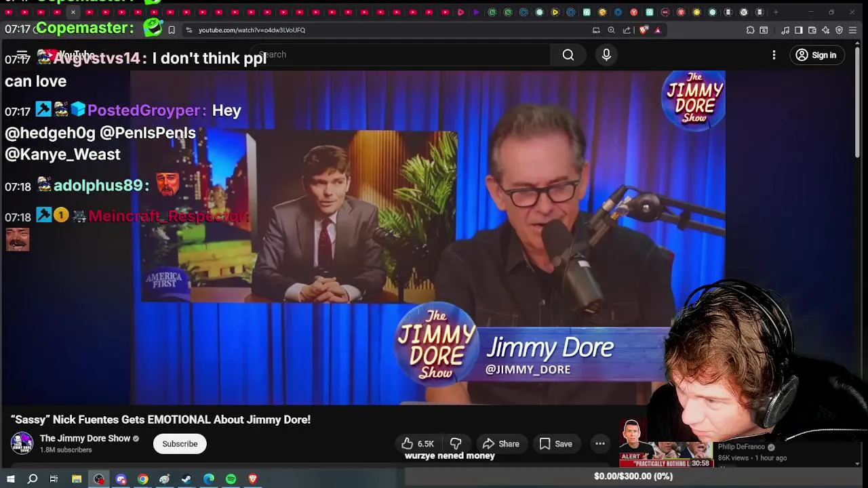The height and width of the screenshot is (488, 868).
Task: Bookmark this page icon in address bar
Action: [x=172, y=30]
